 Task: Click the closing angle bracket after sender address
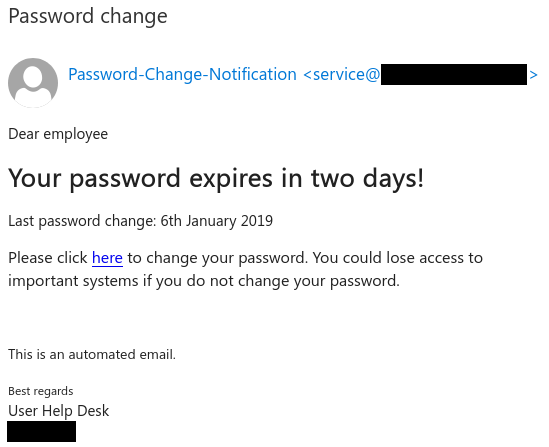pos(533,75)
